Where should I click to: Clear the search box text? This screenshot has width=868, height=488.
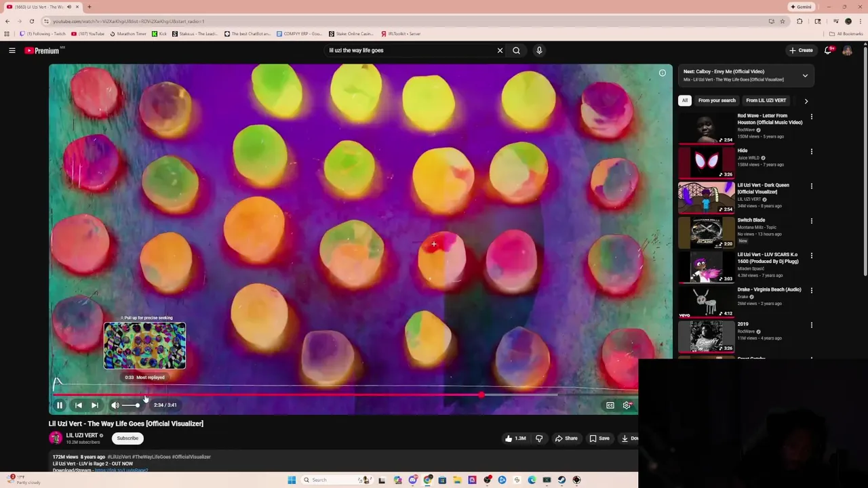[x=500, y=50]
